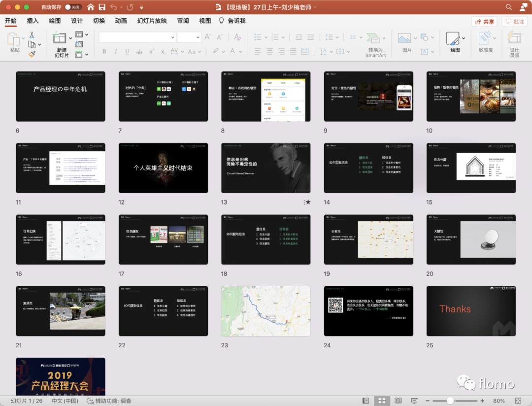532x406 pixels.
Task: Click the 转换为 SmartArt icon
Action: point(375,44)
